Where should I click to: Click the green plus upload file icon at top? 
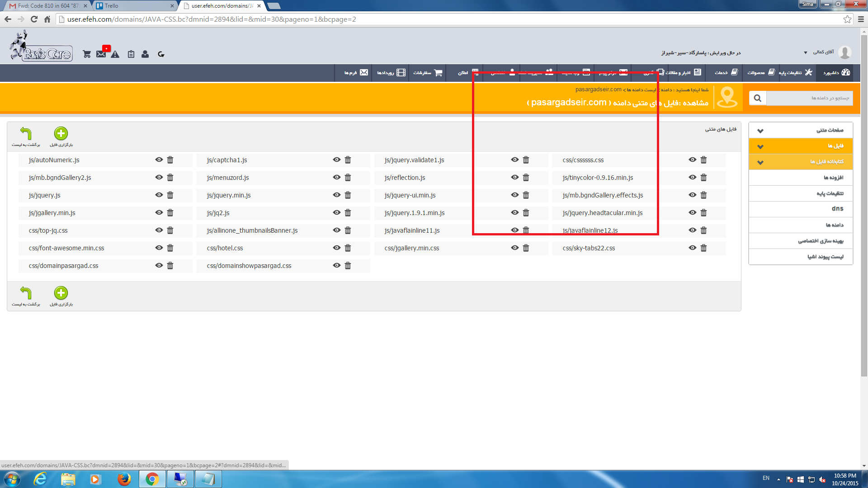coord(61,133)
